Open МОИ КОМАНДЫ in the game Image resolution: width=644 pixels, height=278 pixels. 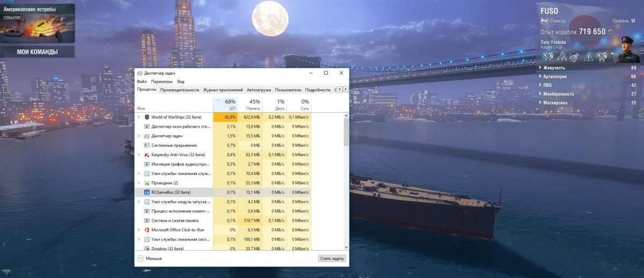point(37,52)
